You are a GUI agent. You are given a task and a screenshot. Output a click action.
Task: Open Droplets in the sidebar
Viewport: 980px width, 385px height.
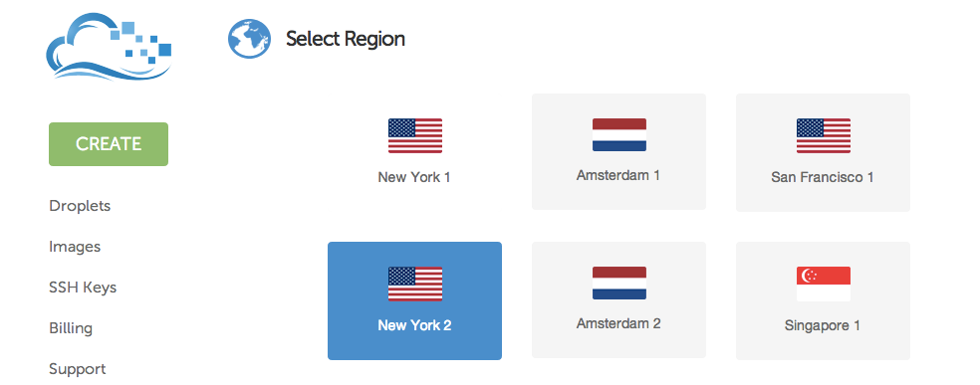[x=80, y=206]
